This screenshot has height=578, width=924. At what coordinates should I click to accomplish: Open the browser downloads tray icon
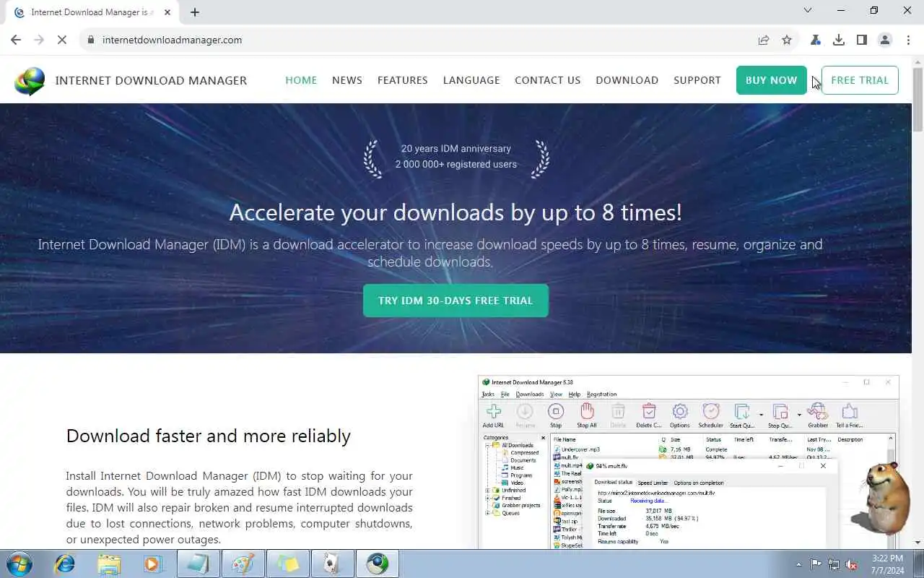pos(839,40)
